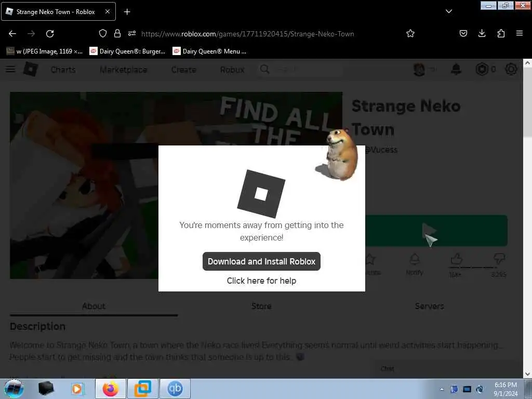Open Robux balance icon
This screenshot has height=399, width=532.
(x=482, y=69)
